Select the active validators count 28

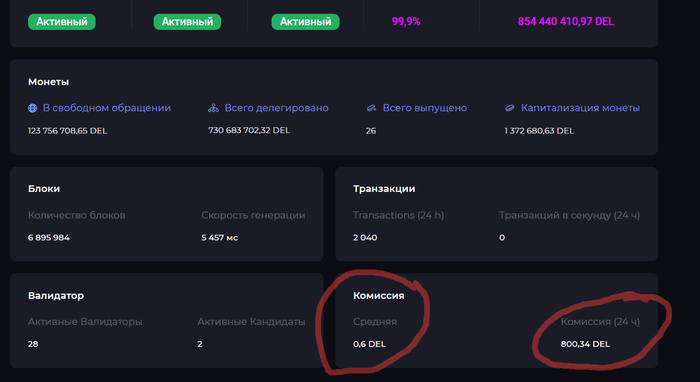tap(33, 344)
